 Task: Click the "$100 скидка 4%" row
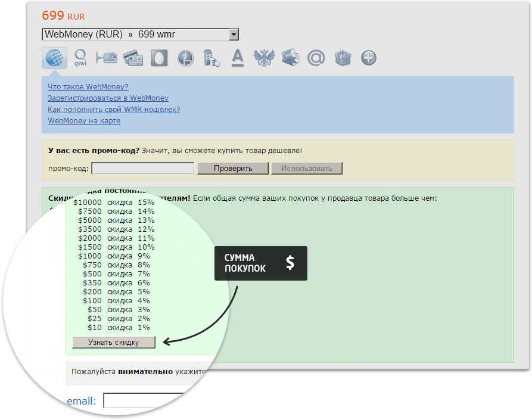[x=116, y=301]
